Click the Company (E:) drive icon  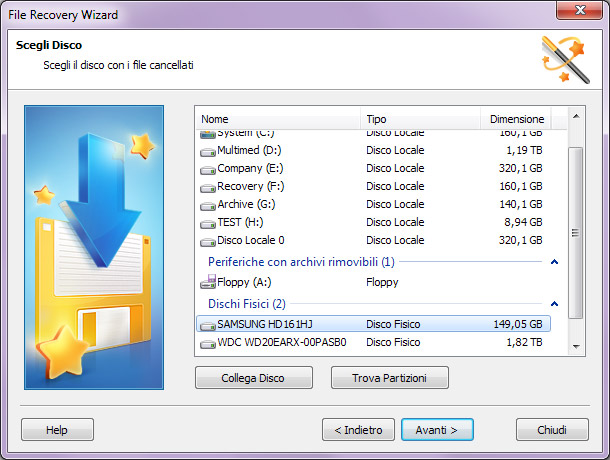[x=208, y=169]
